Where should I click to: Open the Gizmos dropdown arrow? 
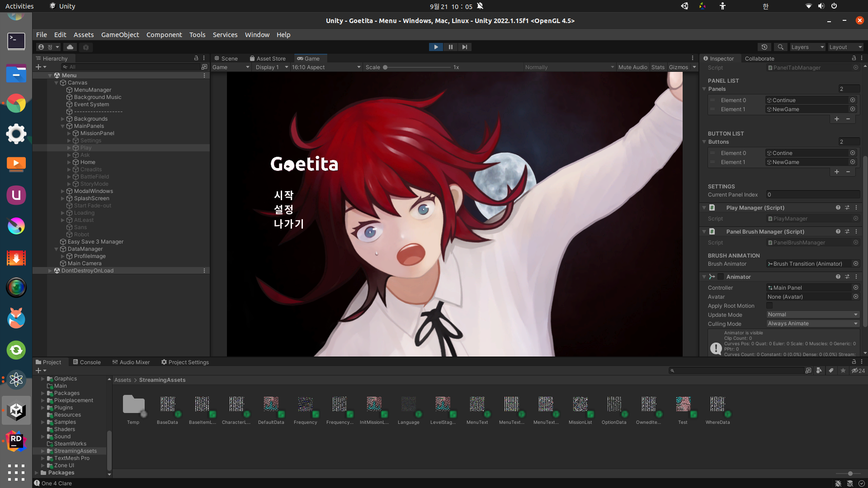tap(694, 67)
